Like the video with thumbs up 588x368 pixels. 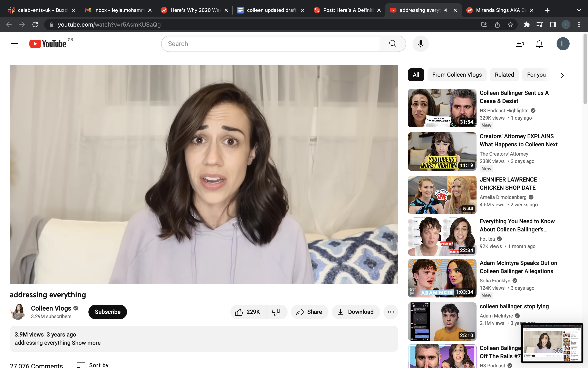248,312
